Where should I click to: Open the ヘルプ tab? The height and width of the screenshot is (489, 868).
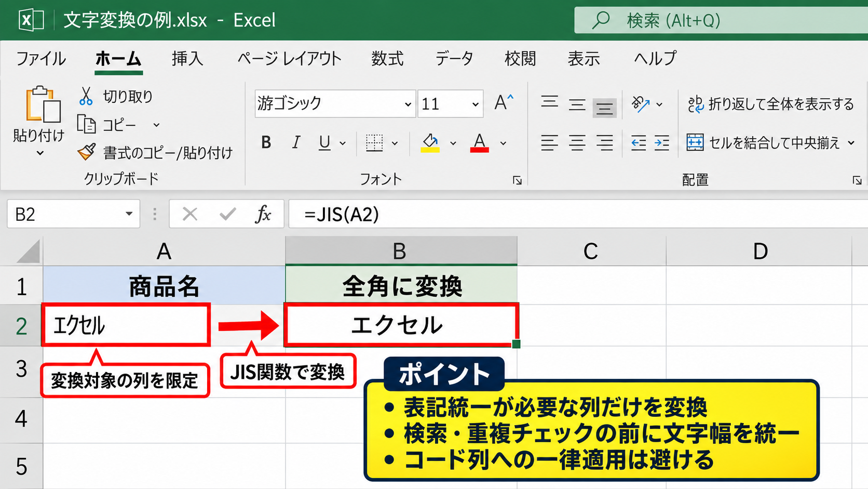point(655,58)
